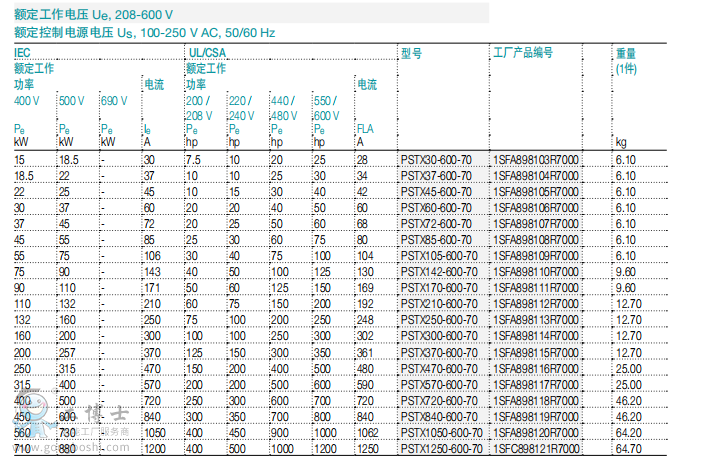Image resolution: width=704 pixels, height=467 pixels.
Task: Click product code 1SFA898112R7000
Action: point(535,304)
